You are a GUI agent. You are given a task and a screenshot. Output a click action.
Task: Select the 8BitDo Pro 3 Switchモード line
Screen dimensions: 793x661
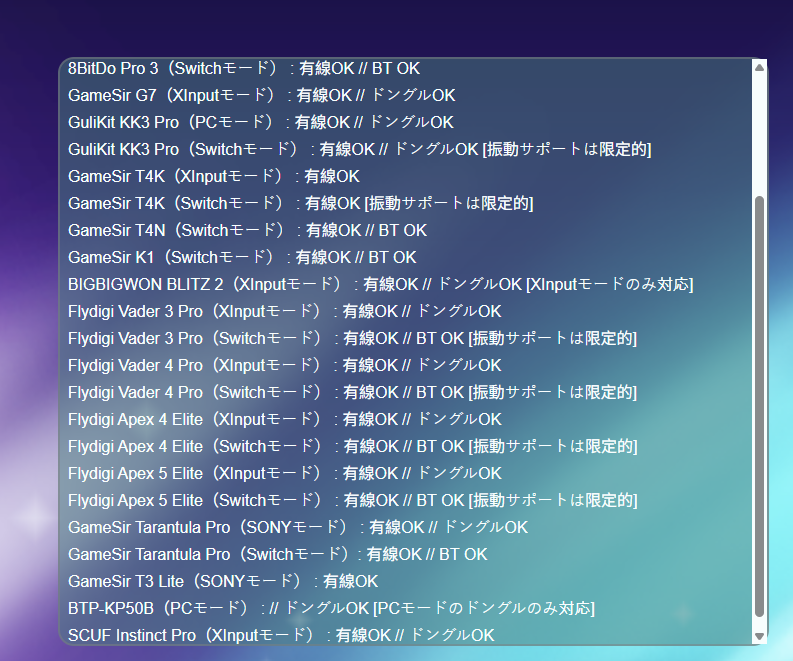coord(244,68)
